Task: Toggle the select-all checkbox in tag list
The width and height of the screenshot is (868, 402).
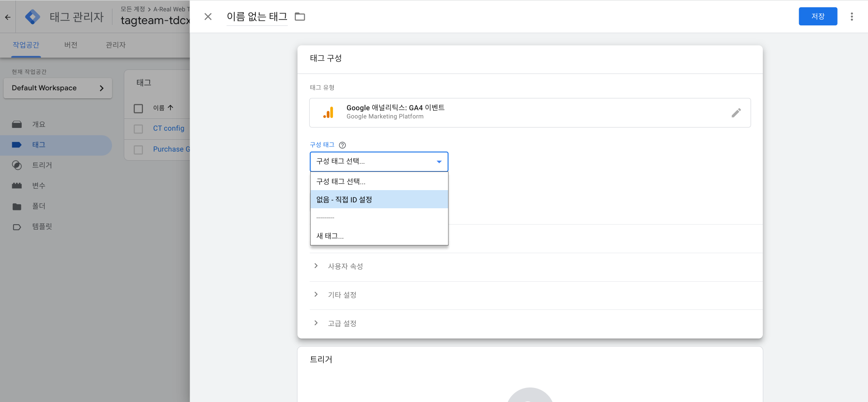Action: click(x=138, y=108)
